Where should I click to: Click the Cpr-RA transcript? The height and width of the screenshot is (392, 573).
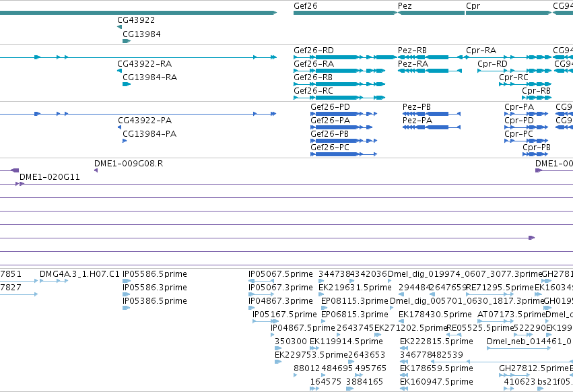(508, 57)
